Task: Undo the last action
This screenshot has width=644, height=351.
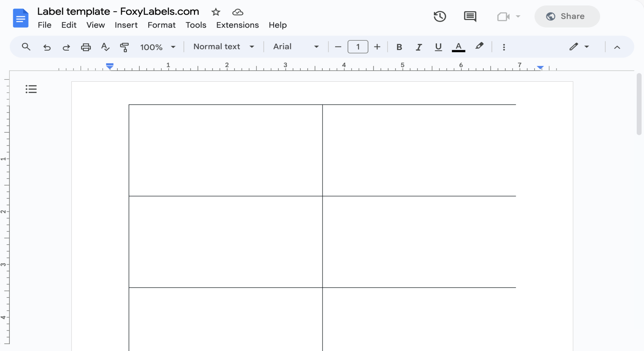Action: [x=47, y=47]
